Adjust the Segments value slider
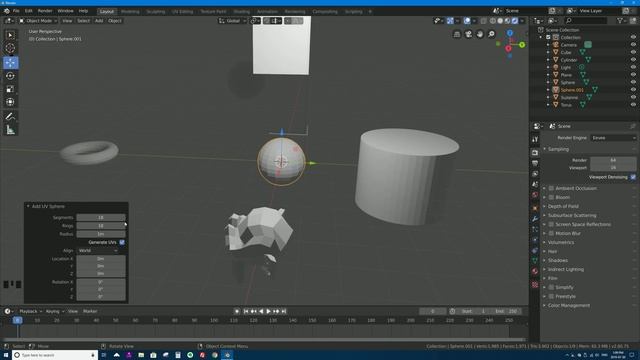Viewport: 640px width, 360px height. pyautogui.click(x=101, y=218)
